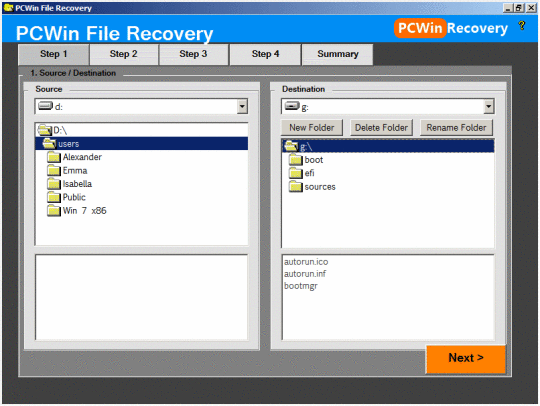This screenshot has height=406, width=540.
Task: Click the efi folder icon
Action: coord(295,173)
